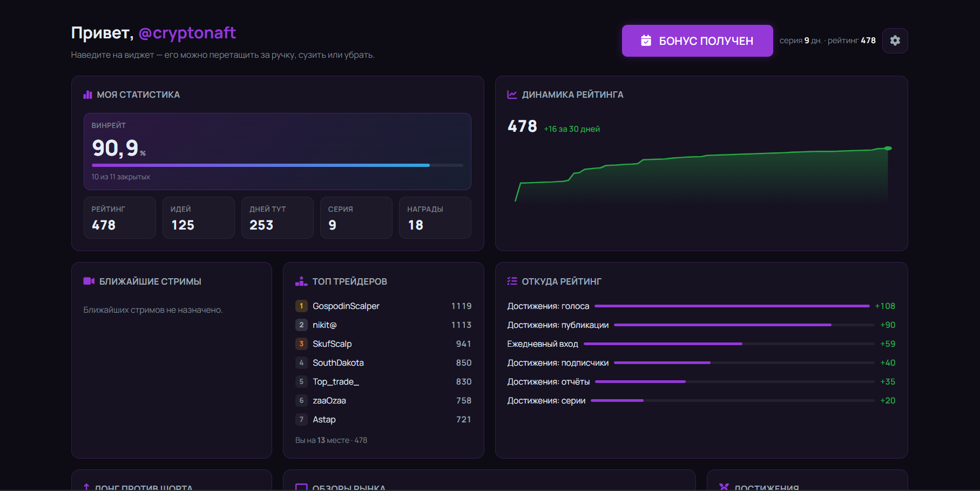Select the Идей 125 stat card
The image size is (980, 491).
[x=199, y=218]
